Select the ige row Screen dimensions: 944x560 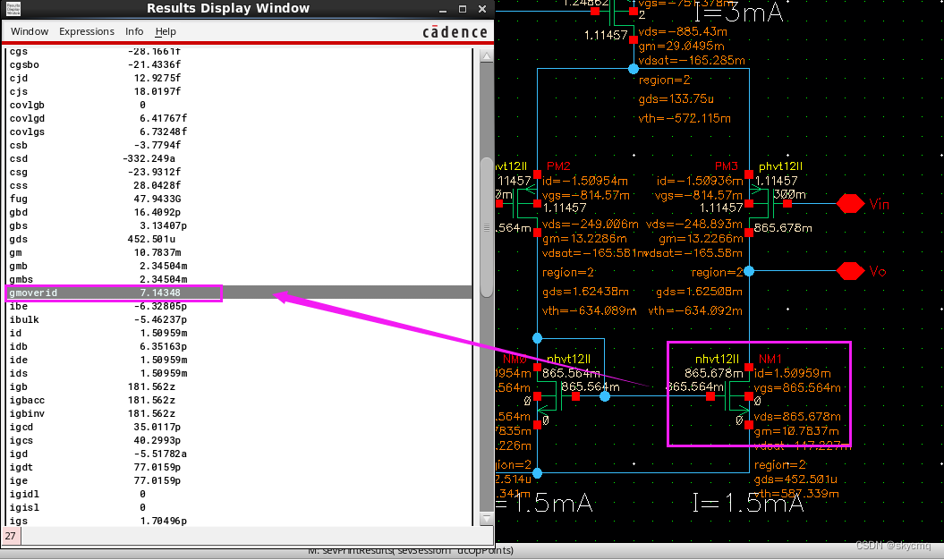tap(238, 480)
